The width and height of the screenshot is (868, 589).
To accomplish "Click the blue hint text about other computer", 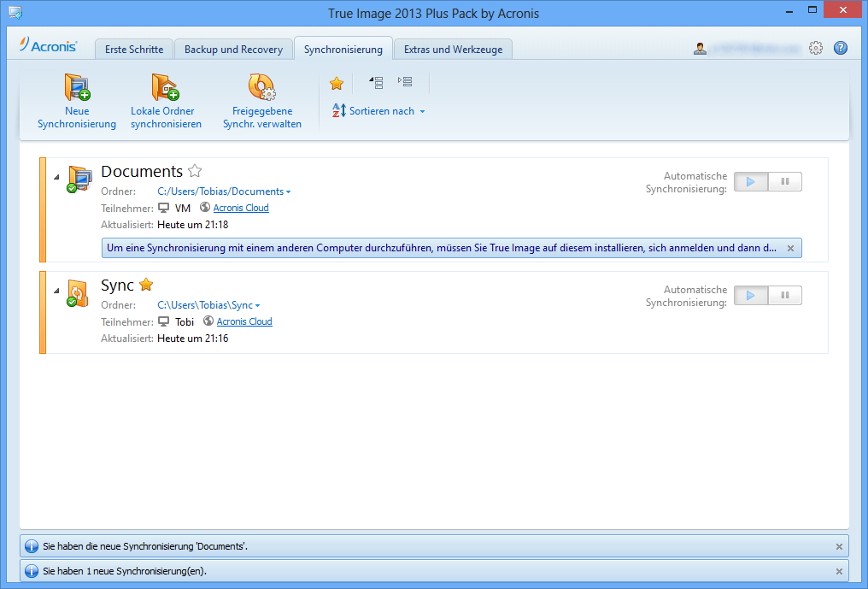I will 441,248.
